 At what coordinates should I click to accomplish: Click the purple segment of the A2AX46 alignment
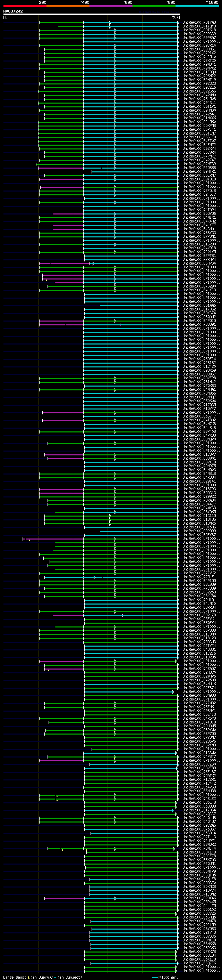click(x=64, y=898)
